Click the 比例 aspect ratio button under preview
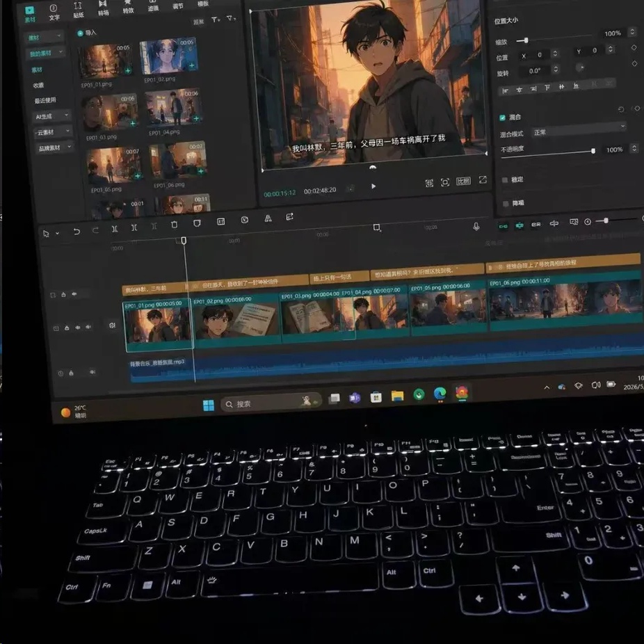644x644 pixels. coord(463,181)
